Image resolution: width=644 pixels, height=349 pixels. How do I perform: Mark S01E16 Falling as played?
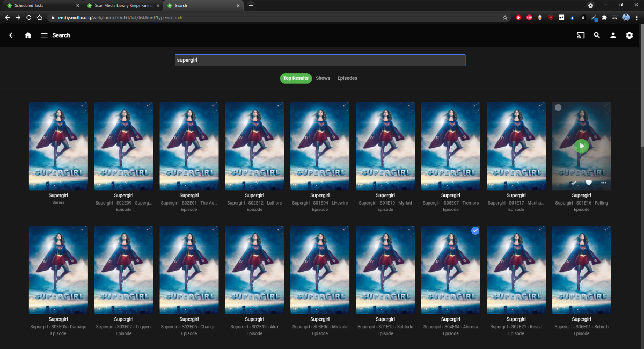coord(573,183)
